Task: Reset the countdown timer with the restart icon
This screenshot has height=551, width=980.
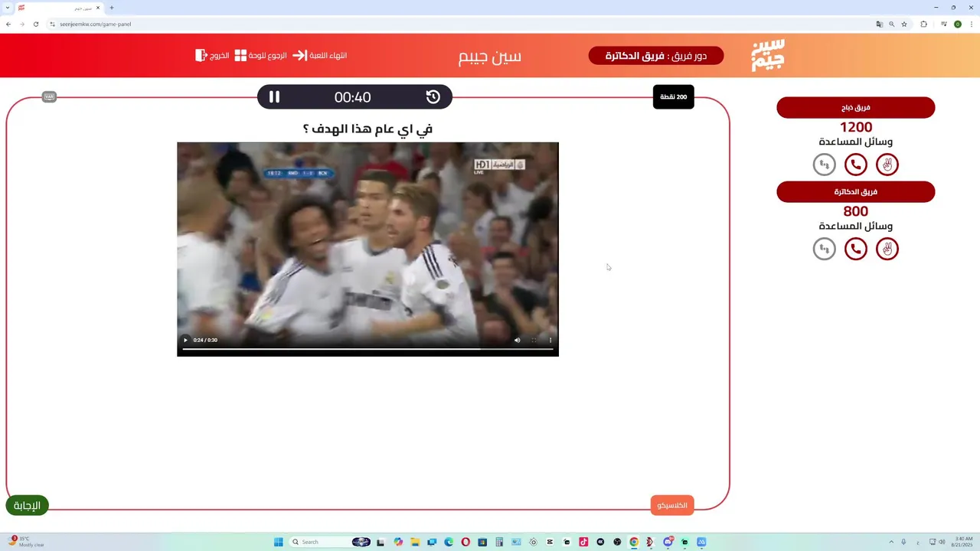Action: [x=433, y=97]
